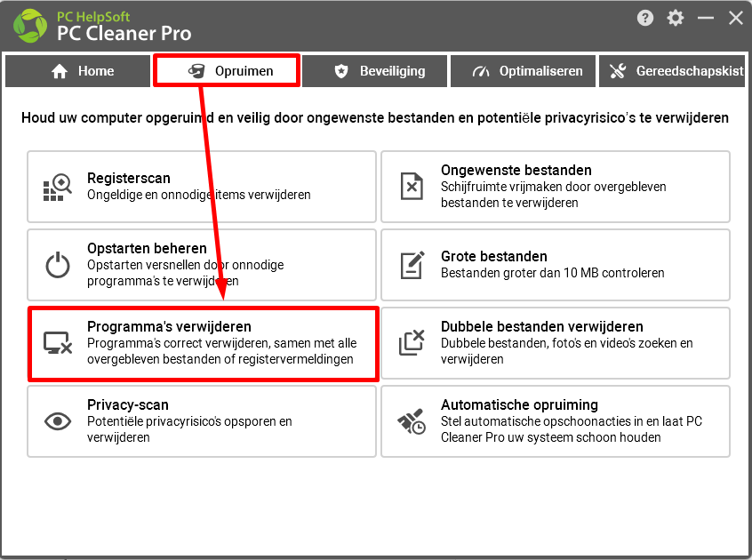Open Registerscan title text
Screen dimensions: 752x560
(129, 178)
